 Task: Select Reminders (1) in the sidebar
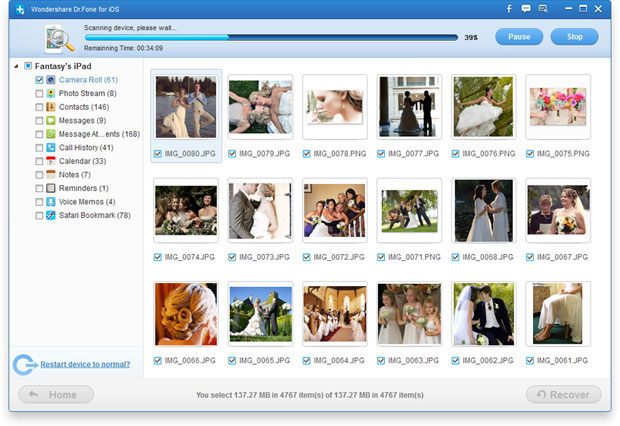[83, 188]
